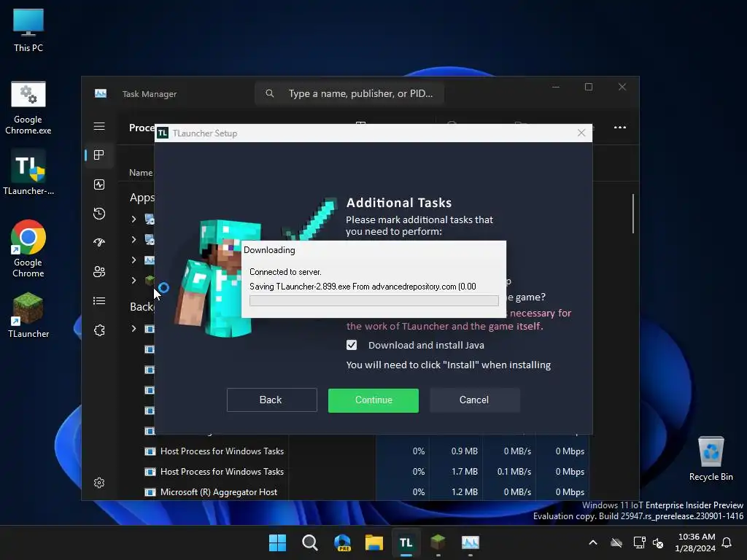Open taskbar Search
Screen dimensions: 747x560
pos(309,542)
